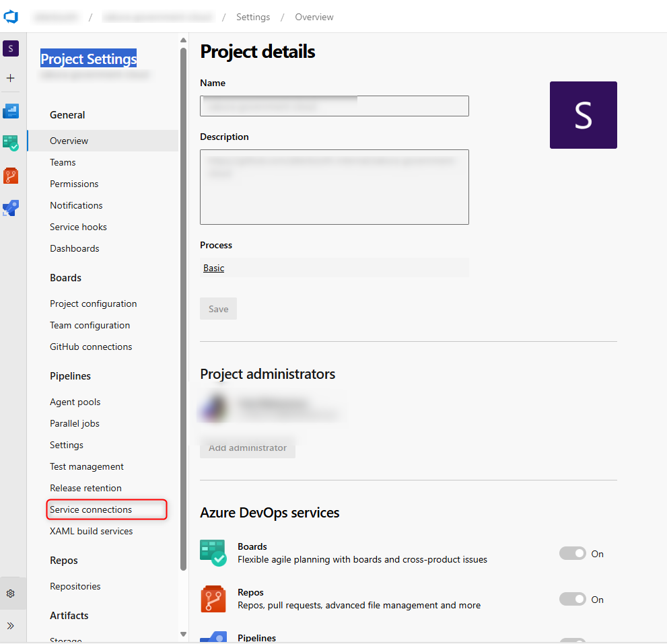Disable the Repos service toggle
Image resolution: width=667 pixels, height=644 pixels.
(573, 599)
